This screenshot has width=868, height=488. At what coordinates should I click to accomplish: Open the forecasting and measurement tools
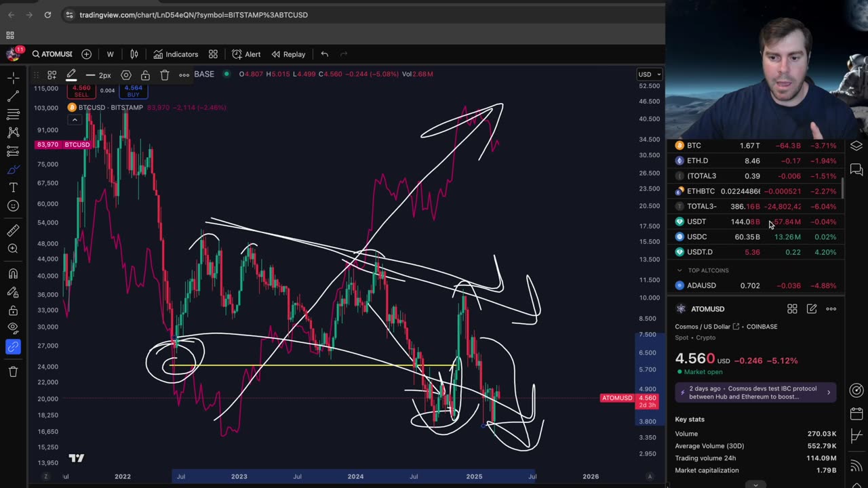(x=13, y=151)
